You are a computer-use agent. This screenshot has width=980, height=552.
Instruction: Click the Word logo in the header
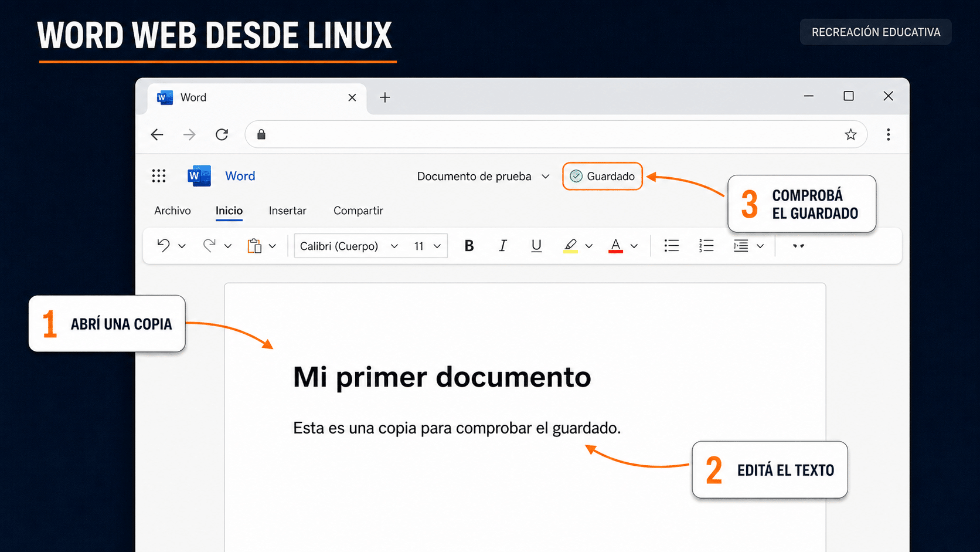pos(199,176)
